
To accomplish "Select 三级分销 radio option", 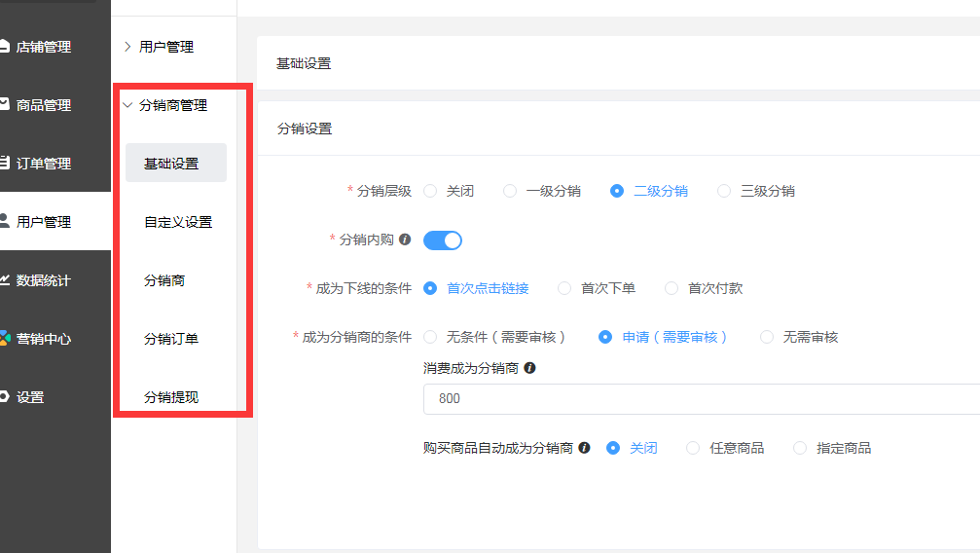I will point(724,191).
